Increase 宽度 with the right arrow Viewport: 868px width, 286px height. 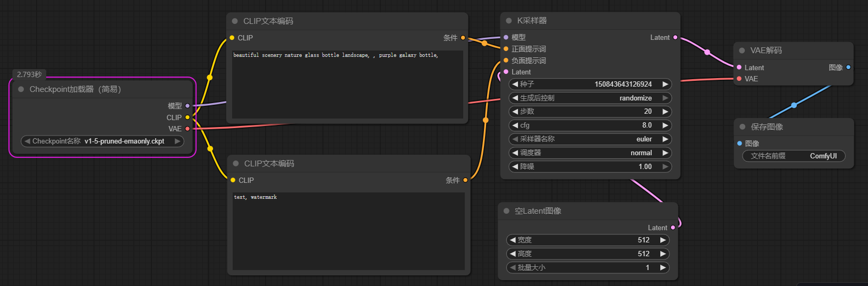[x=663, y=240]
